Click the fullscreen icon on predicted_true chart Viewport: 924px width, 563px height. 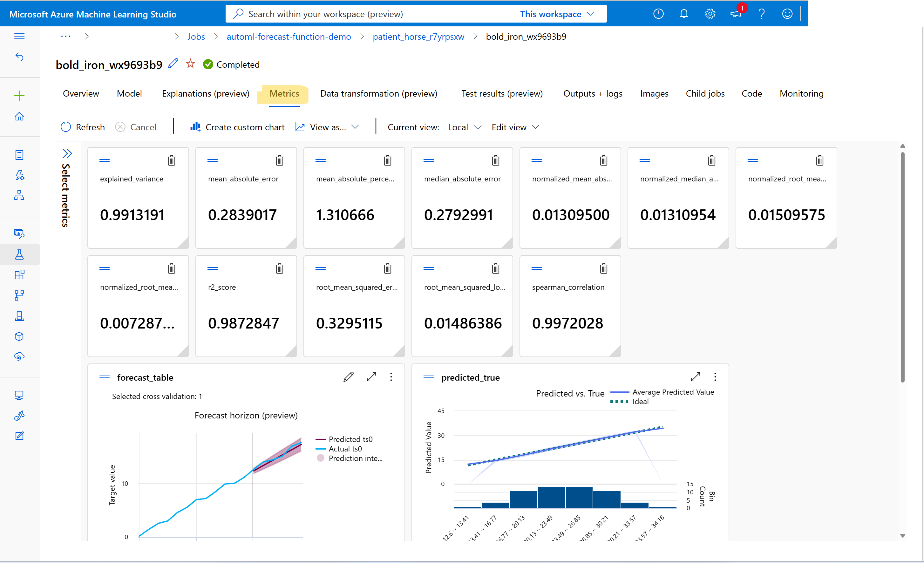point(695,377)
